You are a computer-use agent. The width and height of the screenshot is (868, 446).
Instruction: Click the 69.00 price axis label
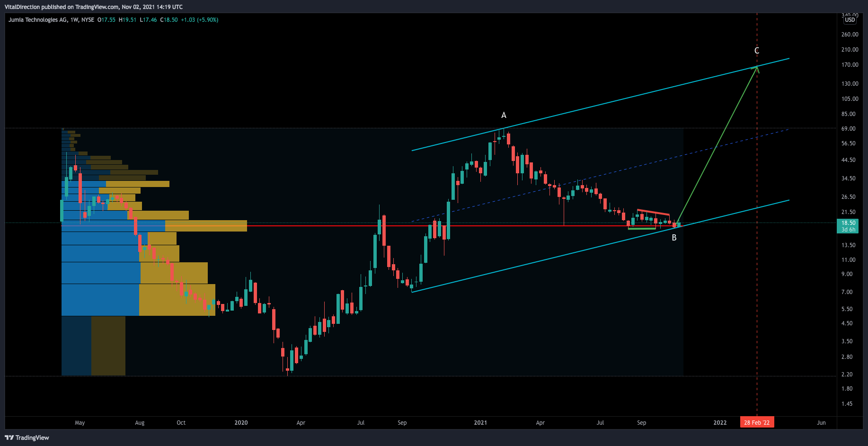(x=849, y=129)
